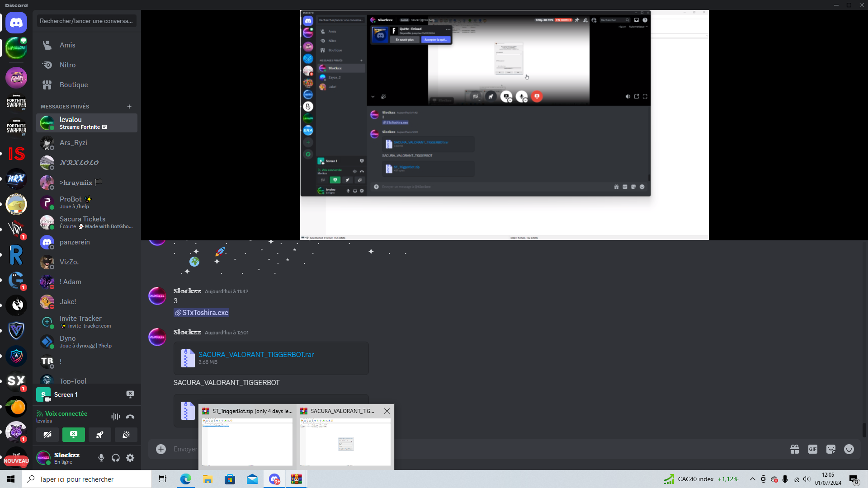Open Windows Task View
Screen dimensions: 868x488
point(163,479)
